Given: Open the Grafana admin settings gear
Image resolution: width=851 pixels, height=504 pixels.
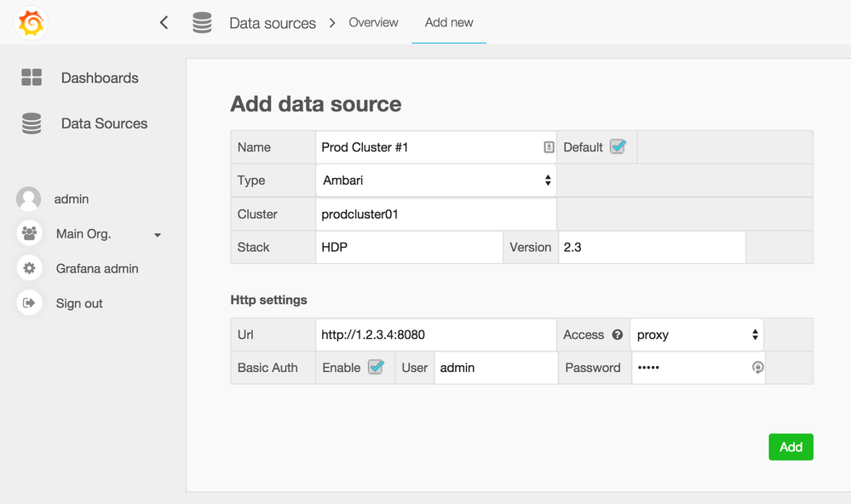Looking at the screenshot, I should click(x=31, y=268).
